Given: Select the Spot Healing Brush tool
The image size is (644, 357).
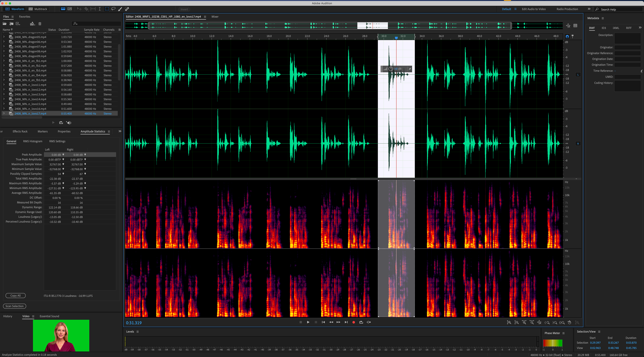Looking at the screenshot, I should pyautogui.click(x=127, y=9).
